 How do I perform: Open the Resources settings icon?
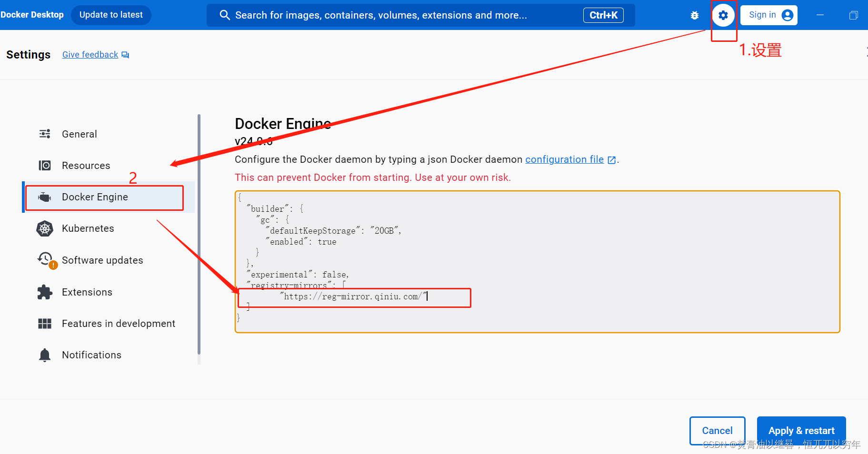click(x=44, y=165)
